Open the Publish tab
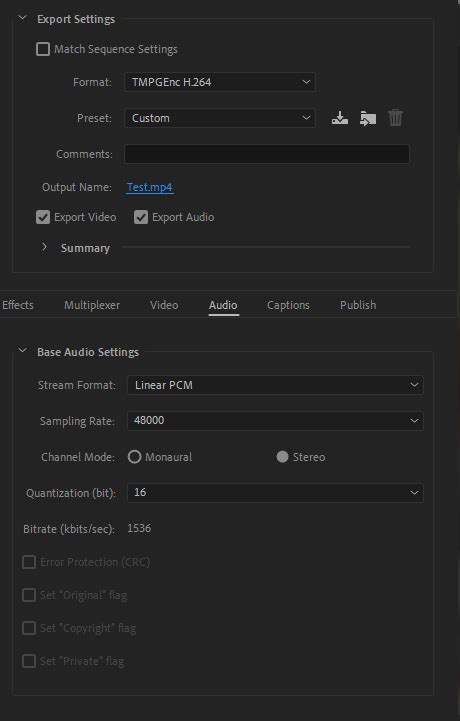460x721 pixels. click(358, 305)
